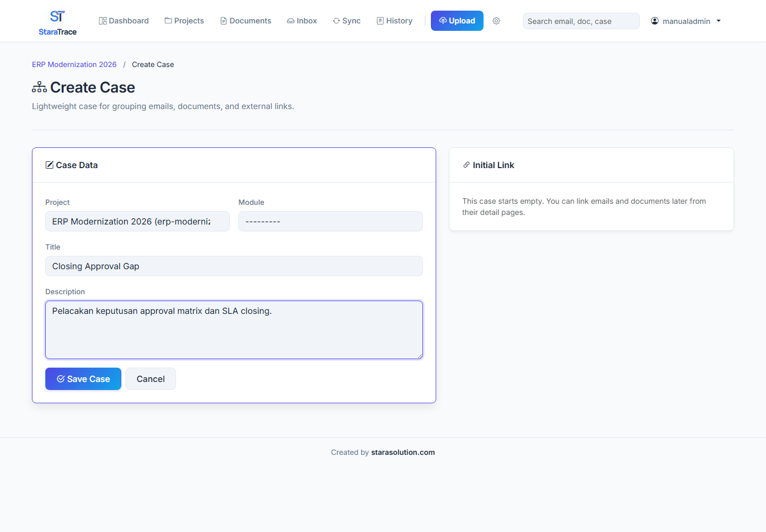Click the manualadmin user avatar icon
This screenshot has width=766, height=532.
pos(655,21)
